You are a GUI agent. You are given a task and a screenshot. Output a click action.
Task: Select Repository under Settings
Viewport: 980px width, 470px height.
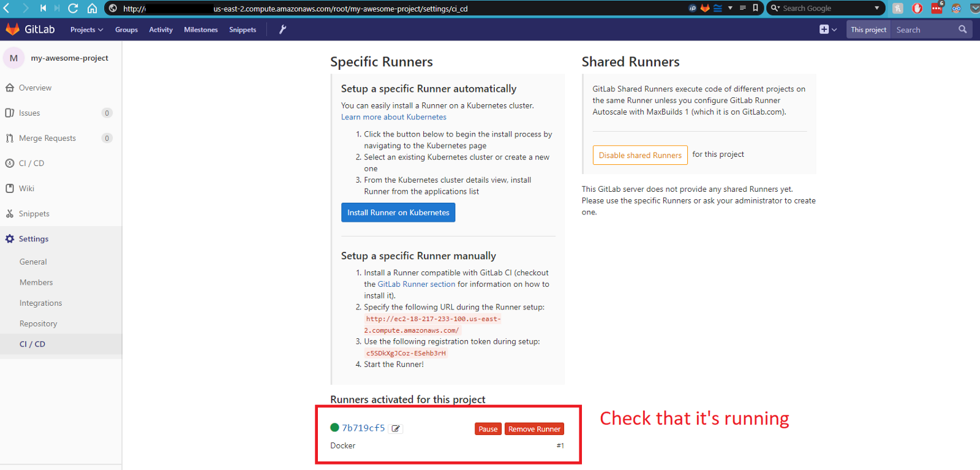[38, 324]
